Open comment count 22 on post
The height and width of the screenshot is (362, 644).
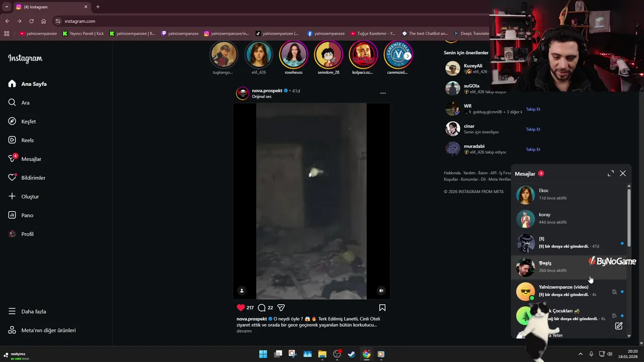[x=270, y=308]
